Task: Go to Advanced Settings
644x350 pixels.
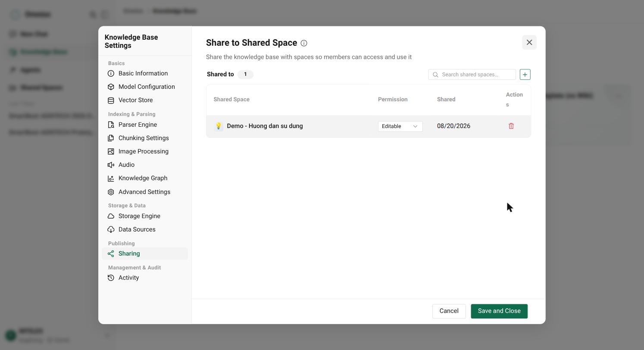Action: [145, 192]
